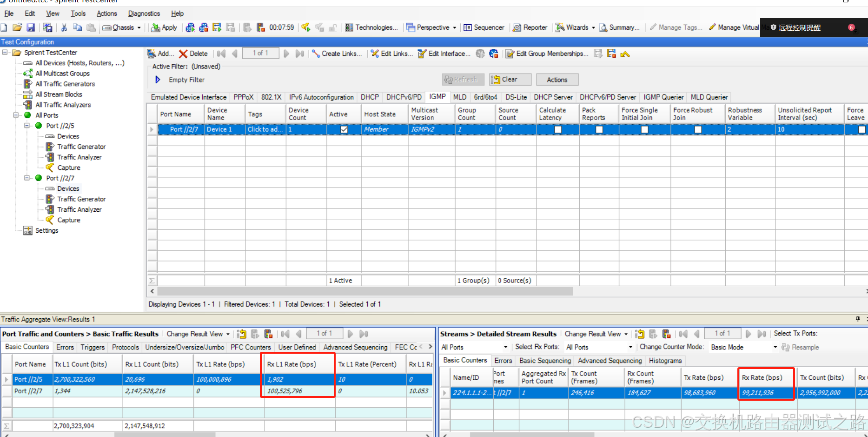The image size is (868, 437).
Task: Toggle Force Robust Join checkbox
Action: (698, 129)
